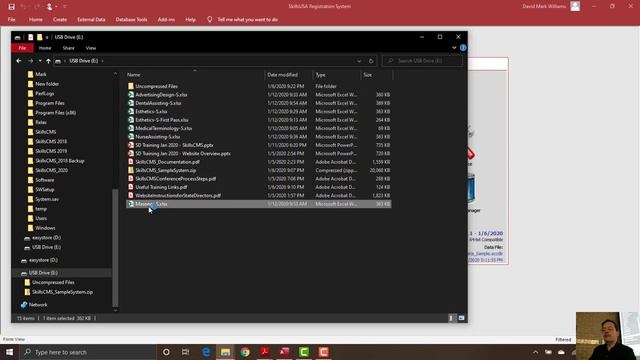This screenshot has width=640, height=360.
Task: Open the Windows folder in tree
Action: pyautogui.click(x=45, y=228)
